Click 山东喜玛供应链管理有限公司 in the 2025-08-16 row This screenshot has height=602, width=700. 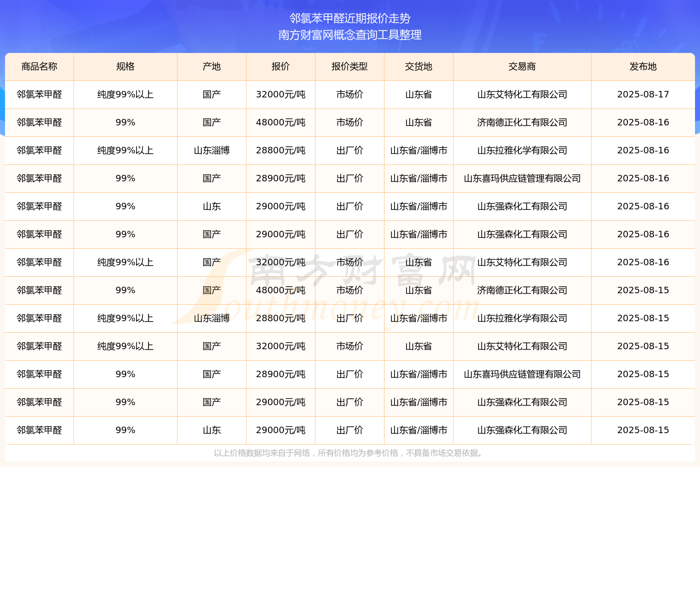coord(522,178)
